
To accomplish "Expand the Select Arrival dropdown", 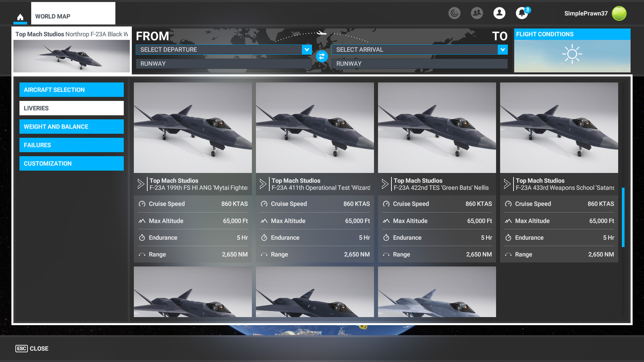I will pyautogui.click(x=502, y=50).
